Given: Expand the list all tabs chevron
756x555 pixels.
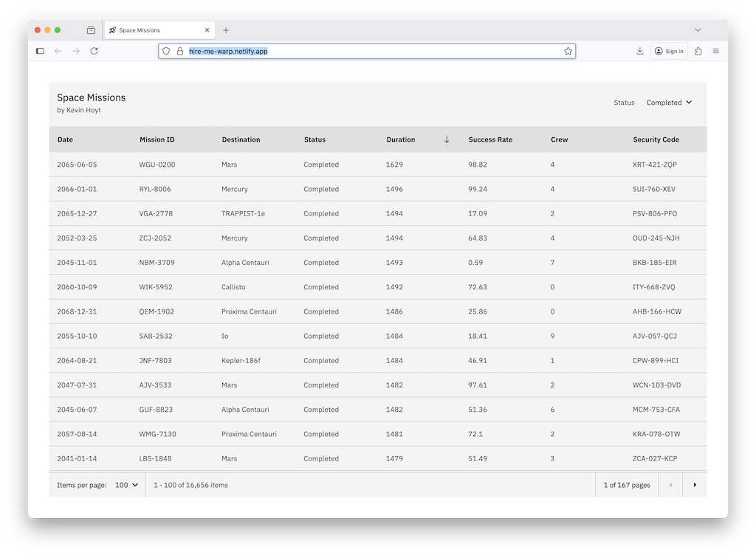Looking at the screenshot, I should click(698, 30).
